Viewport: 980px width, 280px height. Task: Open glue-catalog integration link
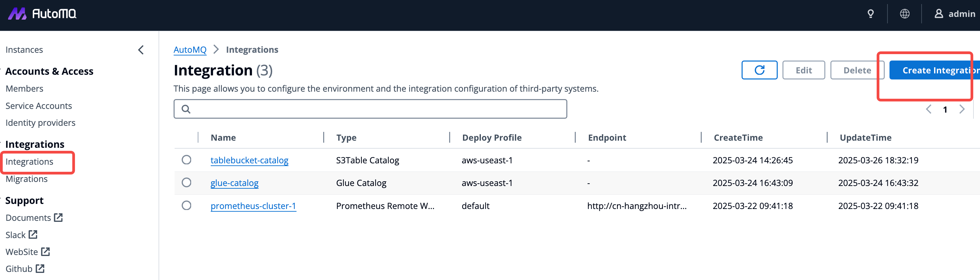pyautogui.click(x=234, y=183)
